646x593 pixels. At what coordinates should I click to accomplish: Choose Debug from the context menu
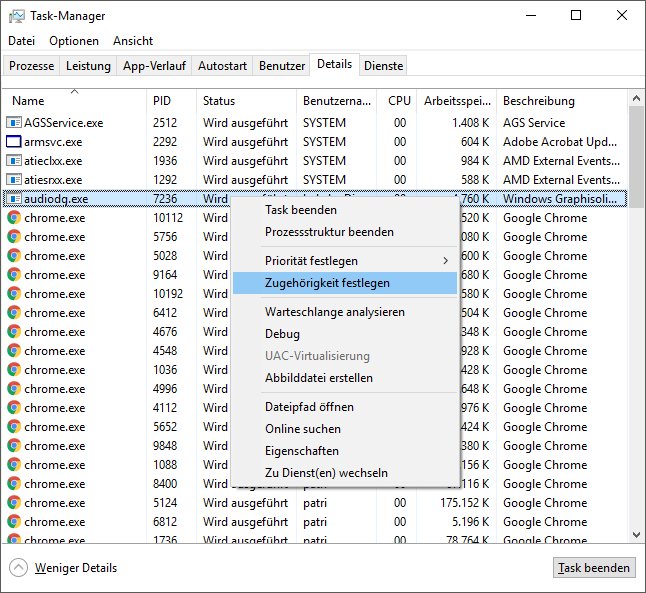(344, 334)
